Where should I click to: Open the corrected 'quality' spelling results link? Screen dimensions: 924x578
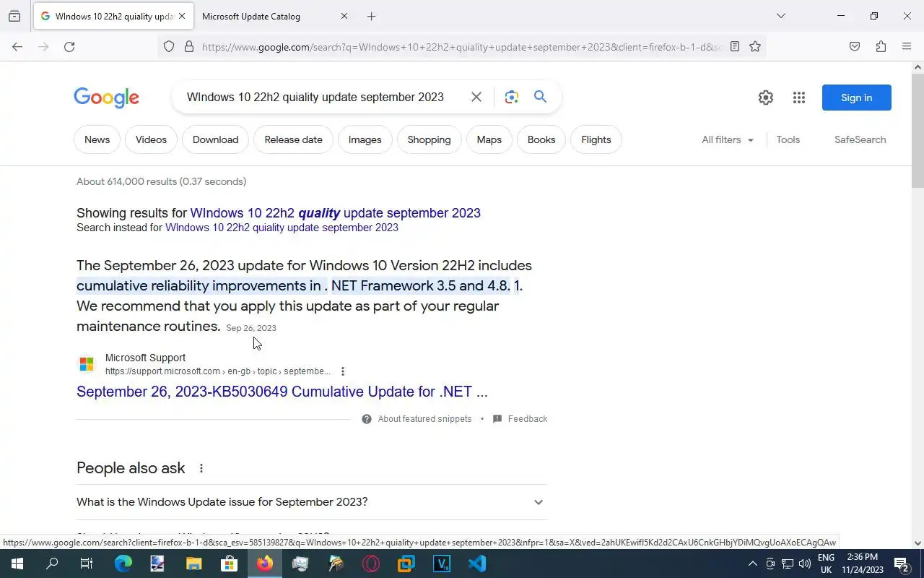coord(335,213)
